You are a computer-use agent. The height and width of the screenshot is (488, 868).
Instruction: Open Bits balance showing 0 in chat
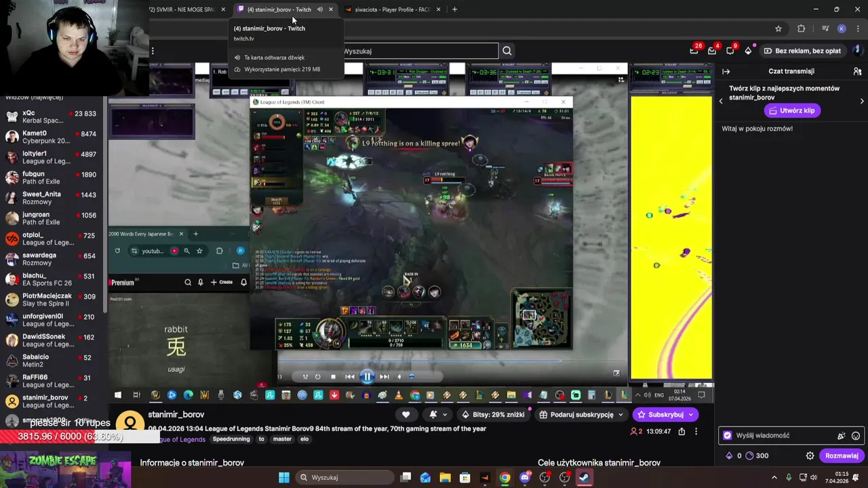coord(734,455)
